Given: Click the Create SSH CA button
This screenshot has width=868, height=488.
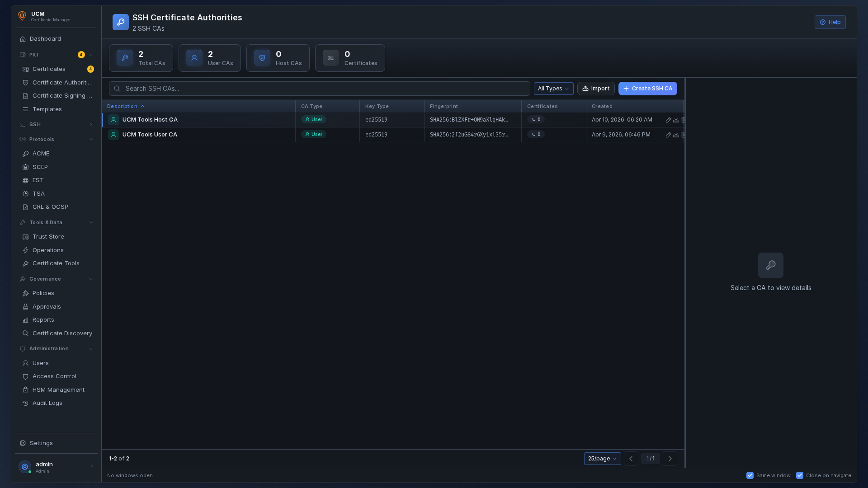Looking at the screenshot, I should pyautogui.click(x=648, y=88).
